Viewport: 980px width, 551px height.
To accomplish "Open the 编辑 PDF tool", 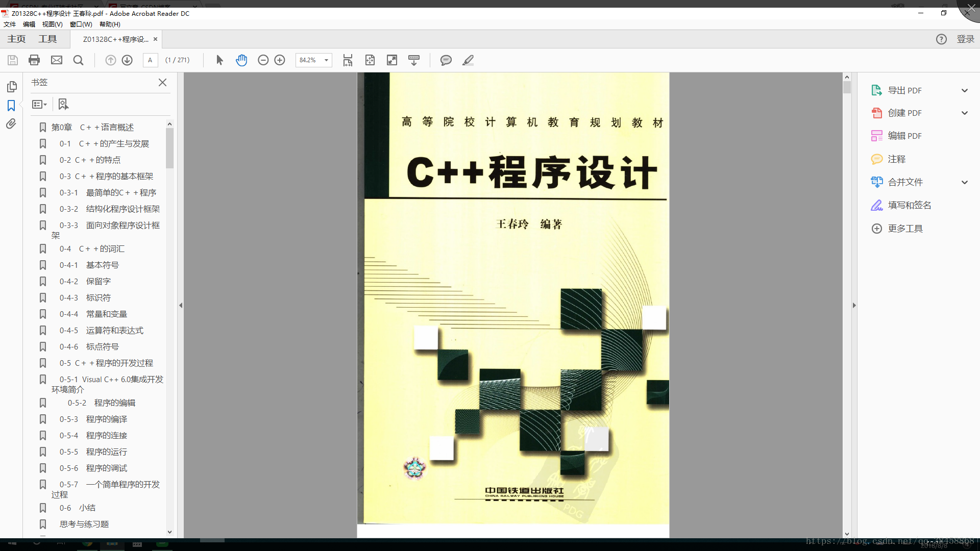I will (905, 136).
